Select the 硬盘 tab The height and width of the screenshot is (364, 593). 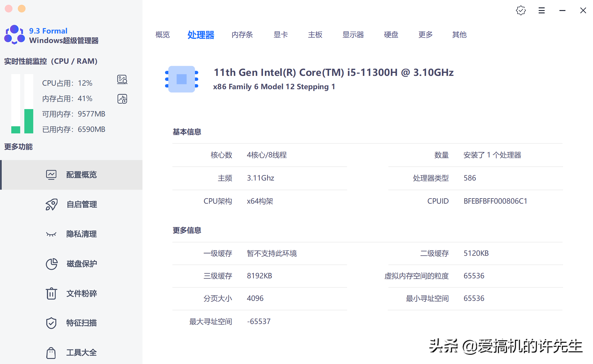click(391, 35)
